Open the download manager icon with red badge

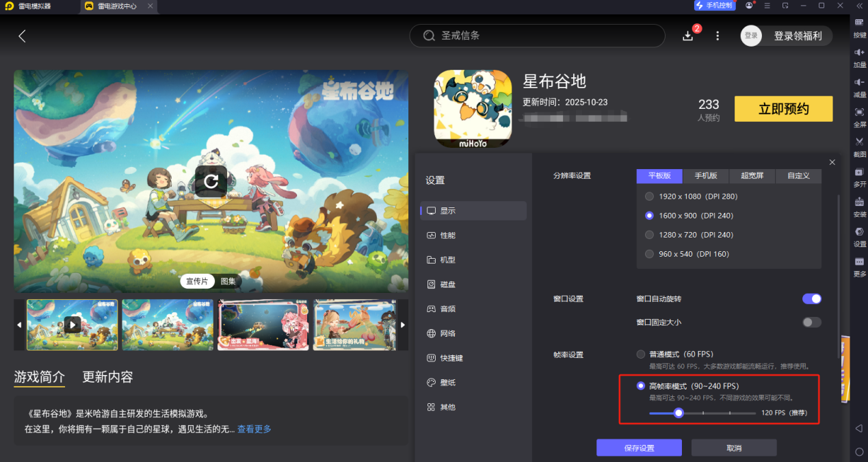pos(688,35)
